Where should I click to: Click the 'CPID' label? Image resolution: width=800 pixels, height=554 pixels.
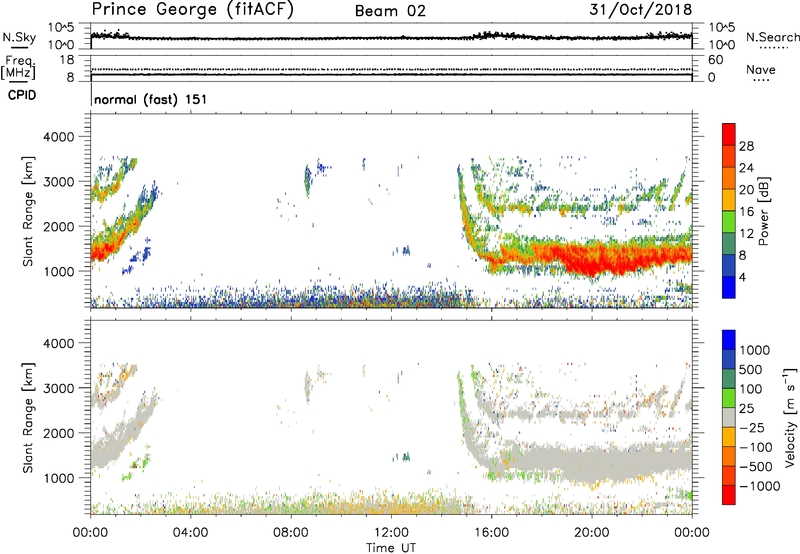click(x=22, y=95)
